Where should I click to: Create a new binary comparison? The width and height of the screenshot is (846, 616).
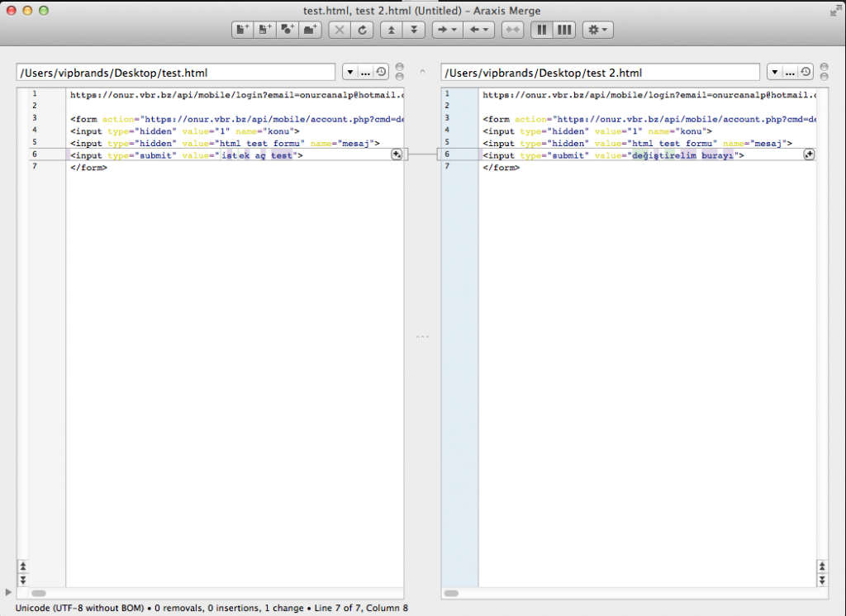[x=265, y=30]
